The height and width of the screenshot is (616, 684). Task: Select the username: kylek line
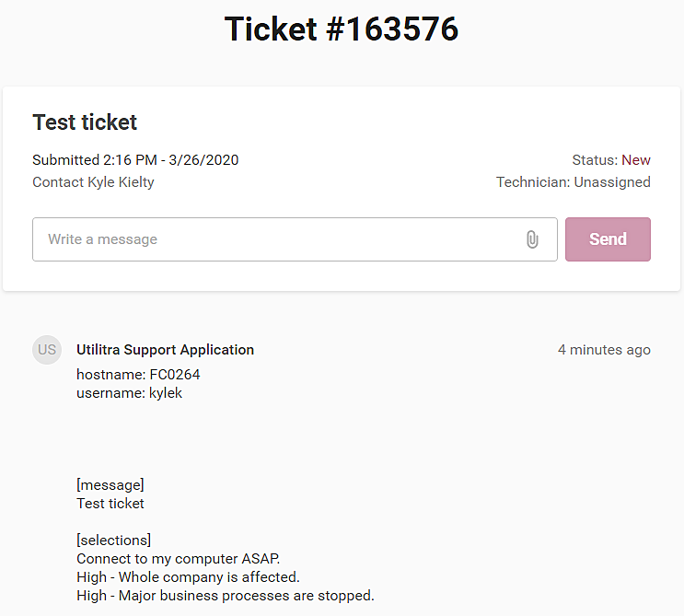click(x=130, y=393)
